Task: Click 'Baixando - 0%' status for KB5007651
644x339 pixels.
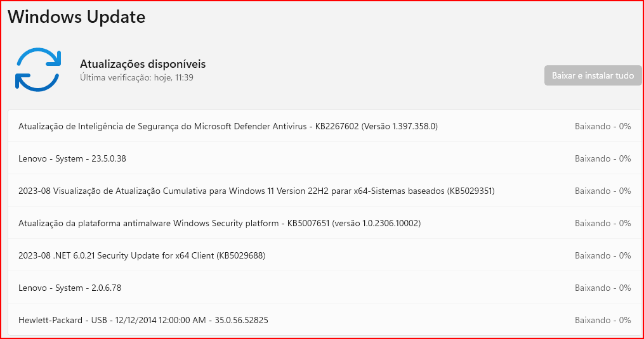Action: coord(603,223)
